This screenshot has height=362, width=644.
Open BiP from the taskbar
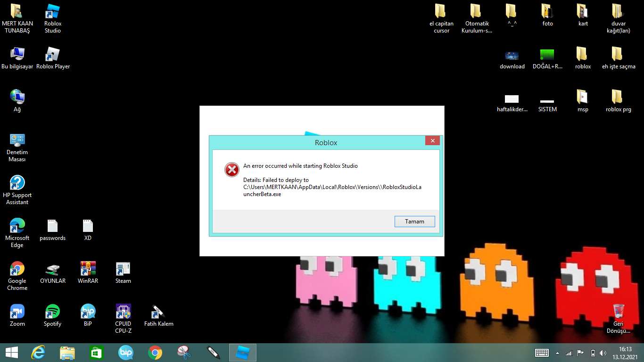[125, 353]
